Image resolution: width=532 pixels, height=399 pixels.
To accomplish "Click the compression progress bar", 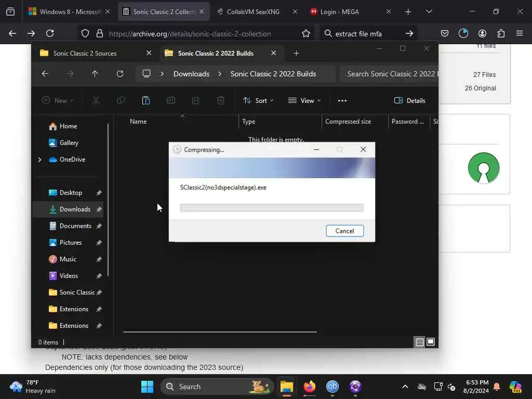I will tap(271, 208).
